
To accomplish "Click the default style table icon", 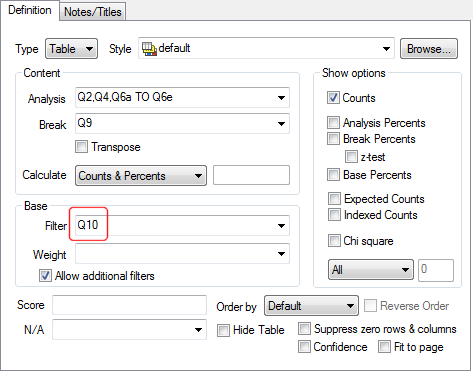I will [x=149, y=49].
